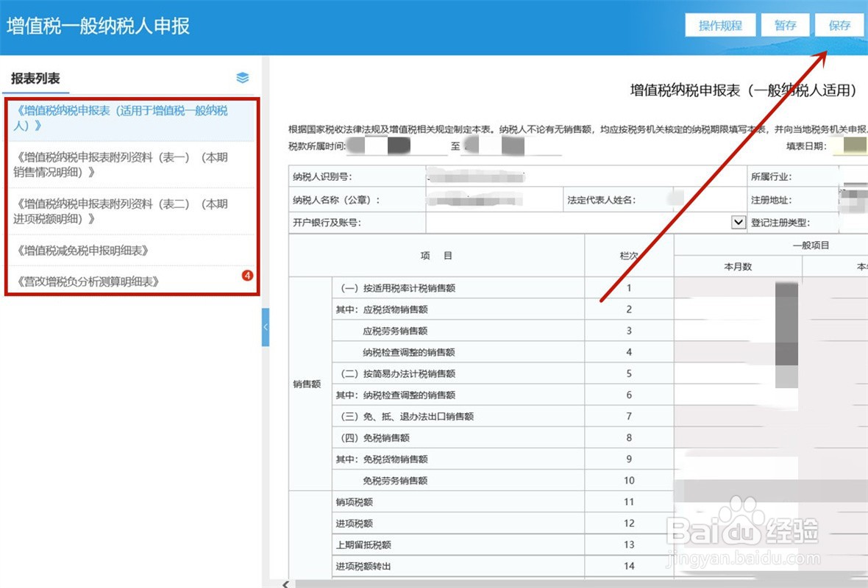Screen dimensions: 868x588
Task: Click the blue chevron to collapse the report list
Action: click(266, 329)
